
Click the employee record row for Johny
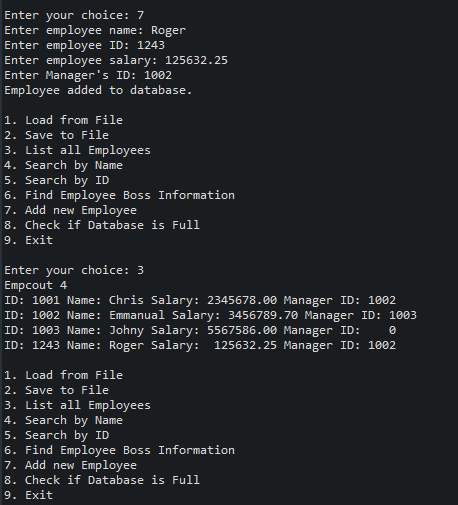tap(200, 330)
